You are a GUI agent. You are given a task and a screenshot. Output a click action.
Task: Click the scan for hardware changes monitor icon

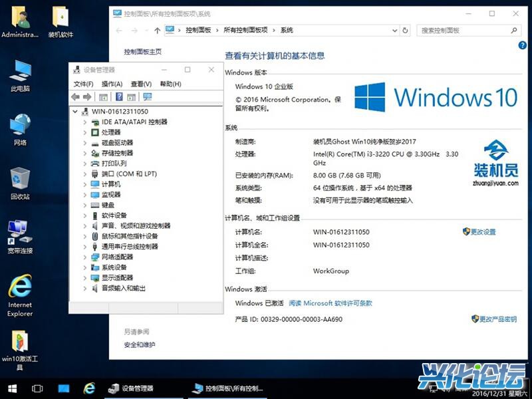(148, 97)
